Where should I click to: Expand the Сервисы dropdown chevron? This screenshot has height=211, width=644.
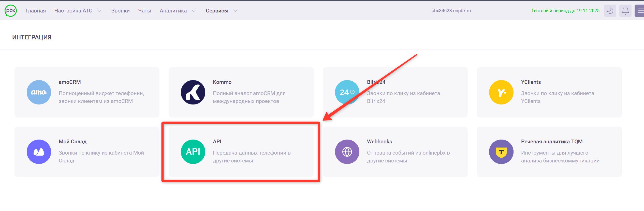(x=235, y=11)
